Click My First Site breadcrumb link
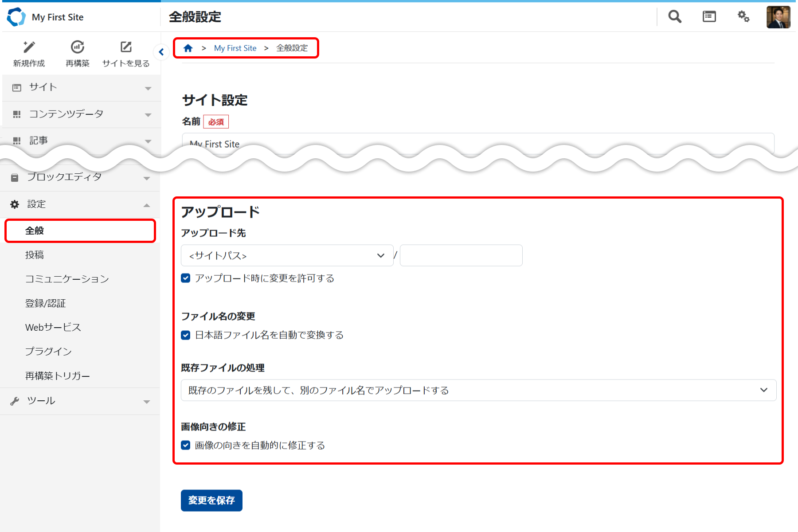 (x=235, y=48)
